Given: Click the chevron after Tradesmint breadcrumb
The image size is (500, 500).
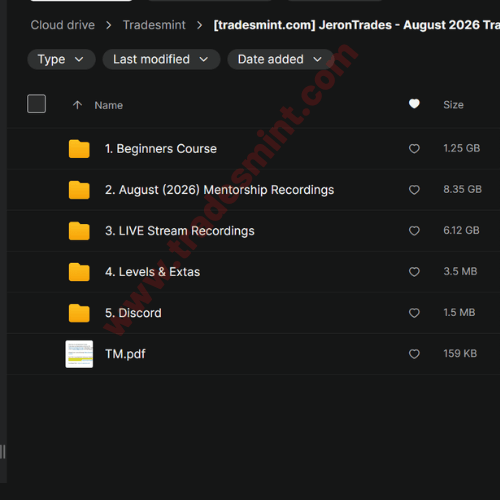Looking at the screenshot, I should click(199, 25).
